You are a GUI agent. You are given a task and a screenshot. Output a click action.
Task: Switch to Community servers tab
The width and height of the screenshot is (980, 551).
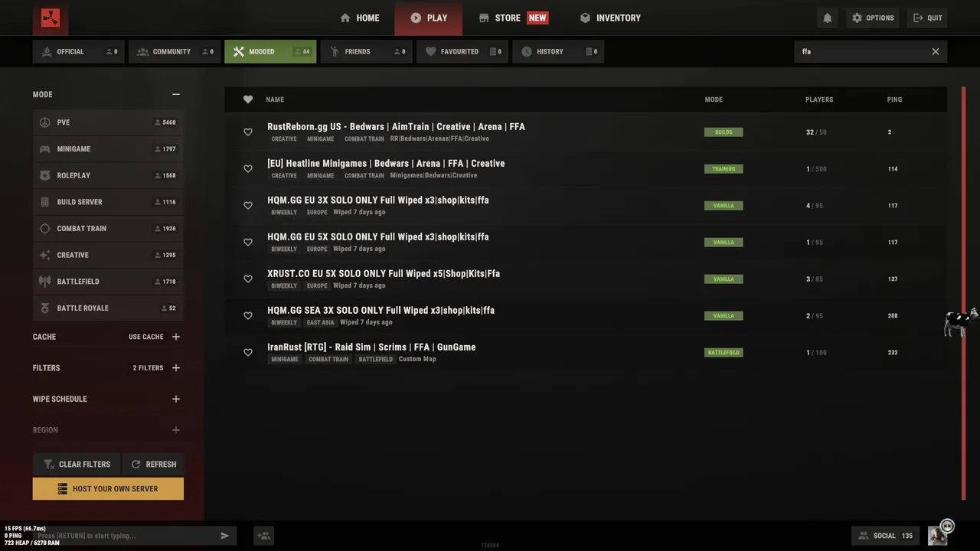tap(175, 51)
